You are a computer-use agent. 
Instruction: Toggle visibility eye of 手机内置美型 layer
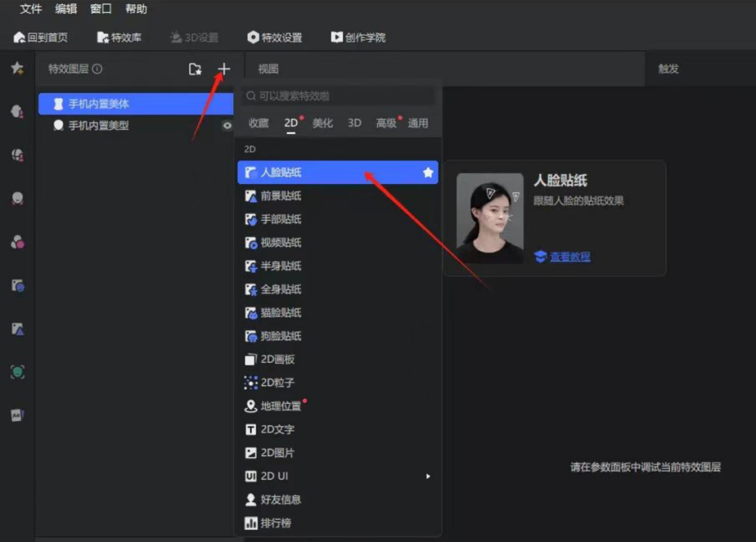tap(227, 126)
